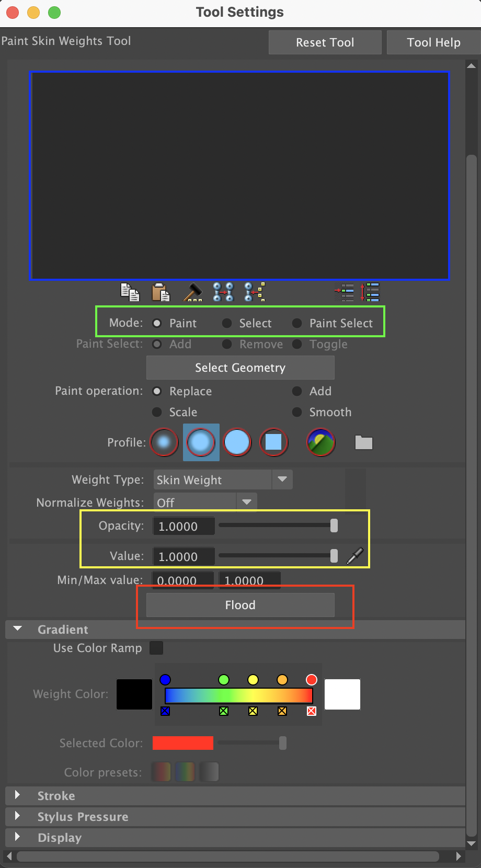481x868 pixels.
Task: Choose Replace paint operation
Action: pos(157,391)
